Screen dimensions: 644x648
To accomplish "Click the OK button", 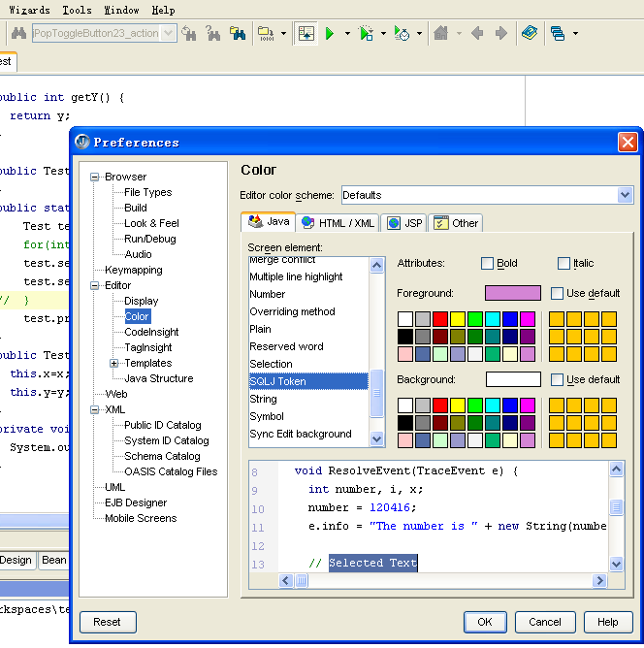I will pos(485,622).
